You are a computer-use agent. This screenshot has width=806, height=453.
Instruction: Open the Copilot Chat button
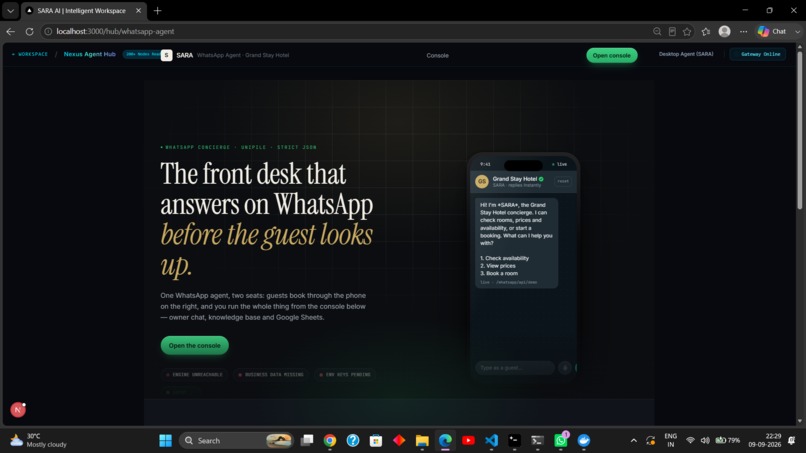[x=772, y=31]
